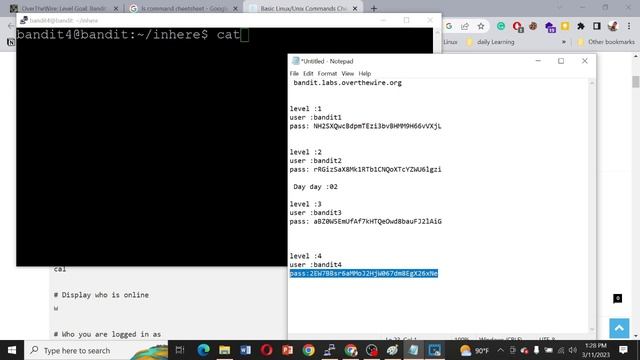The width and height of the screenshot is (640, 360).
Task: Open Notepad Format menu
Action: (x=327, y=73)
